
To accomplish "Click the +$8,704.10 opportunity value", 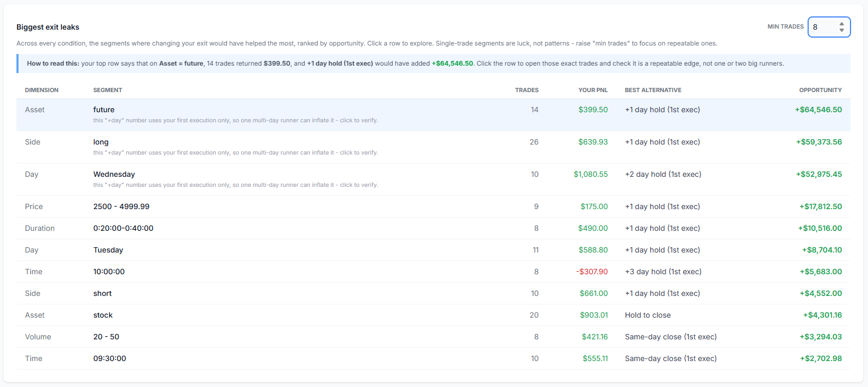I will coord(822,250).
